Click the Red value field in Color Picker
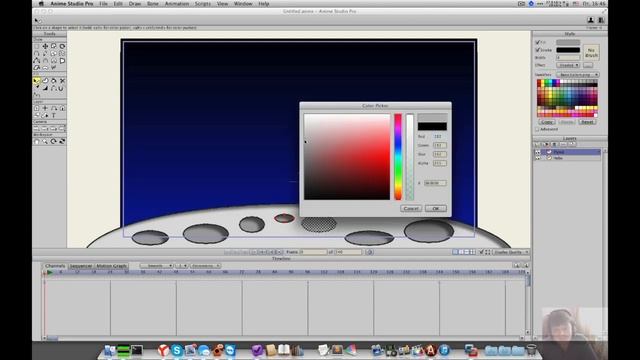The image size is (640, 360). [440, 136]
